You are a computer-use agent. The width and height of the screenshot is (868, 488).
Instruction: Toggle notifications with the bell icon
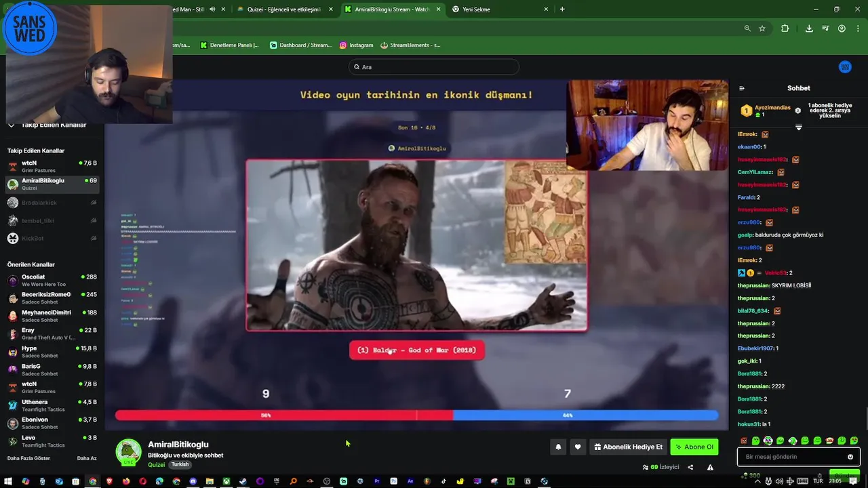click(x=558, y=447)
